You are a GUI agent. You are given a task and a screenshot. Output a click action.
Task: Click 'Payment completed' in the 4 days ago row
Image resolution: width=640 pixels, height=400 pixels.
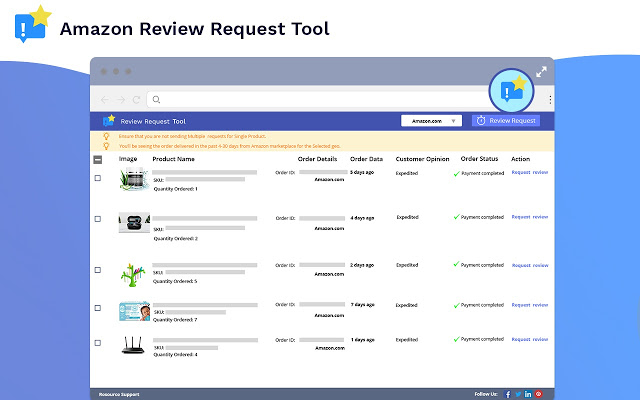(x=482, y=217)
